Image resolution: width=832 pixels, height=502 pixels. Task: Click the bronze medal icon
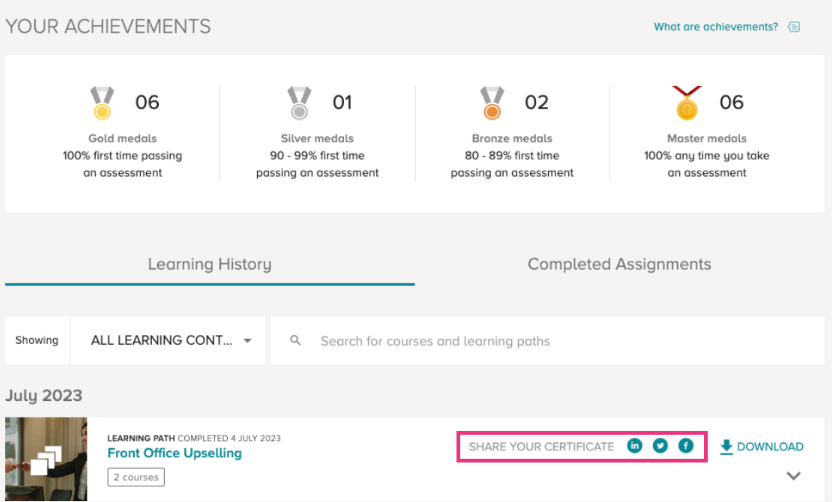click(x=492, y=103)
